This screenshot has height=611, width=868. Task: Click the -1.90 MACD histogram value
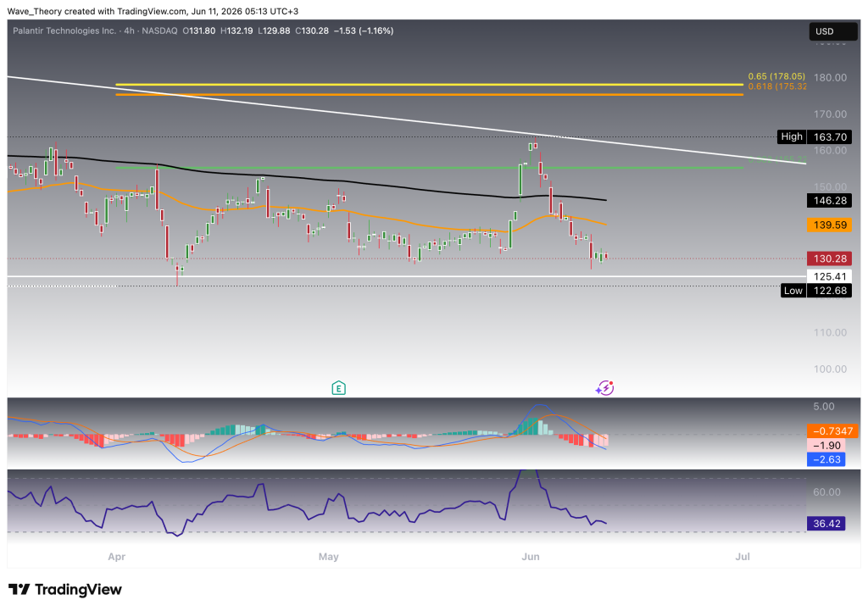826,446
